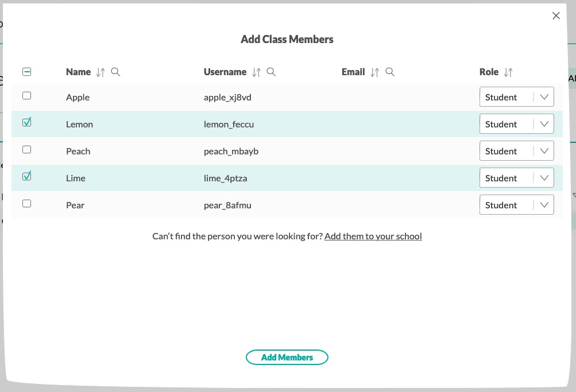Close the Add Class Members dialog
The width and height of the screenshot is (576, 392).
coord(555,15)
